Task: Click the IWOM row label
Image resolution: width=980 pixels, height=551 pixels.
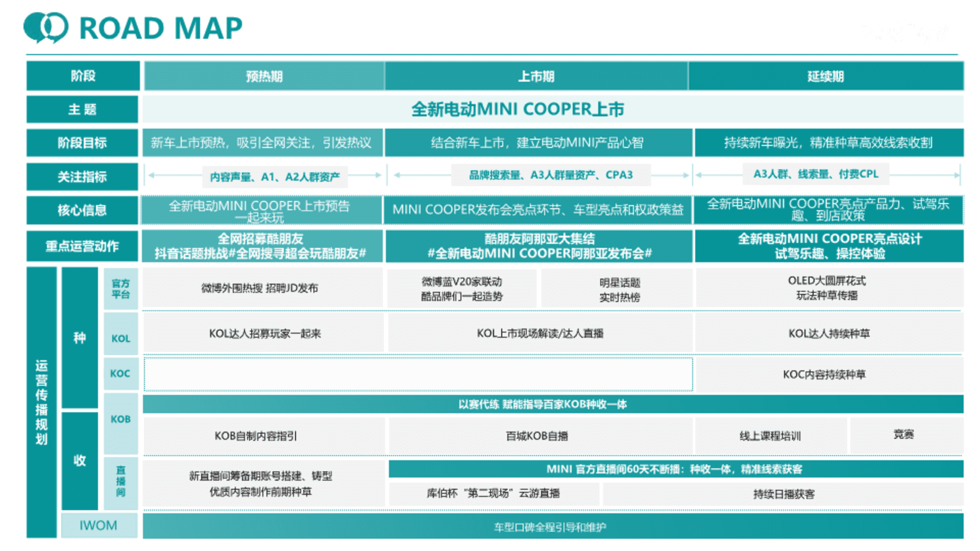Action: coord(99,525)
